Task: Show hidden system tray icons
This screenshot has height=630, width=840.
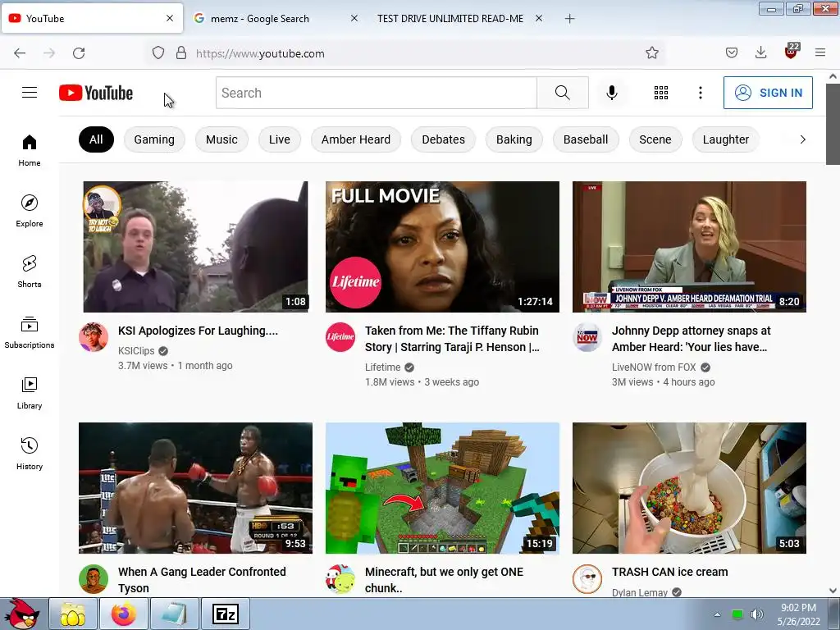Action: [x=717, y=614]
